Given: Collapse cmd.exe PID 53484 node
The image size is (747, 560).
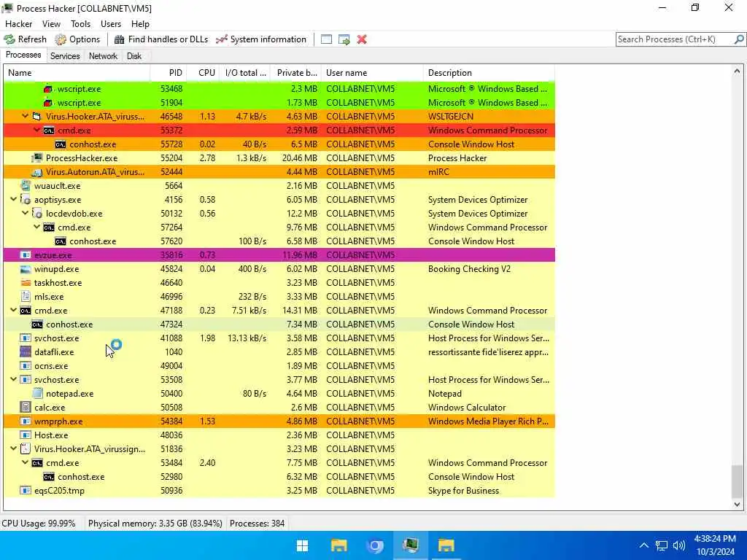Looking at the screenshot, I should tap(26, 463).
